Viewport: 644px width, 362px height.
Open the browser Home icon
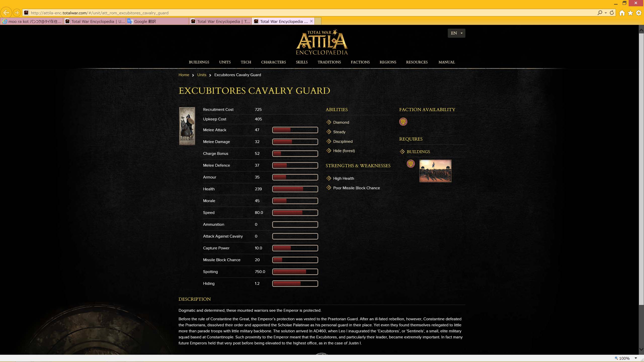622,13
